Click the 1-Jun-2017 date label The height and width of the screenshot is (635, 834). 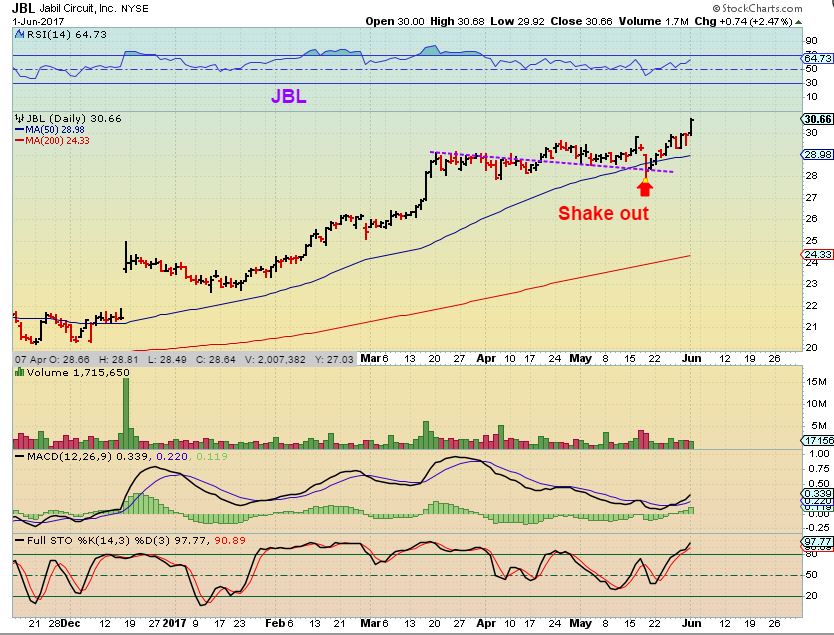pos(38,22)
